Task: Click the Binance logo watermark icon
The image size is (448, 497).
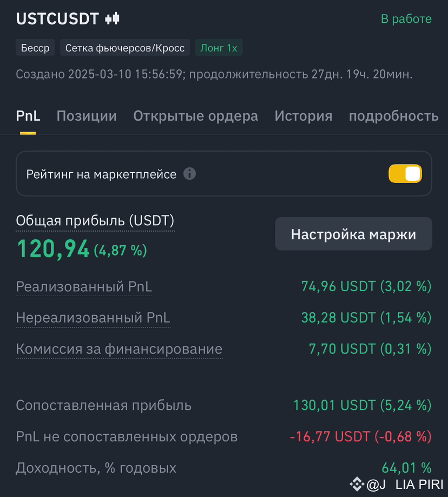Action: (357, 484)
